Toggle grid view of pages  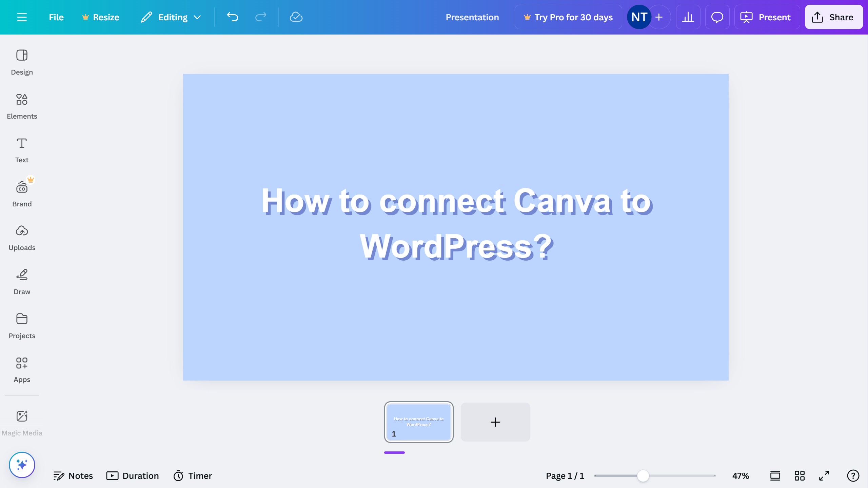tap(799, 475)
